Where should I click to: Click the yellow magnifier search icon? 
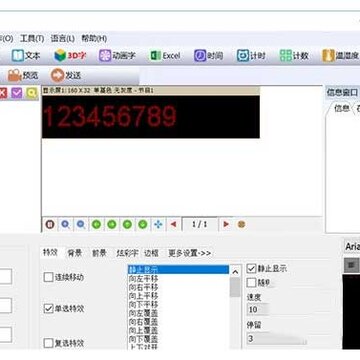32,93
